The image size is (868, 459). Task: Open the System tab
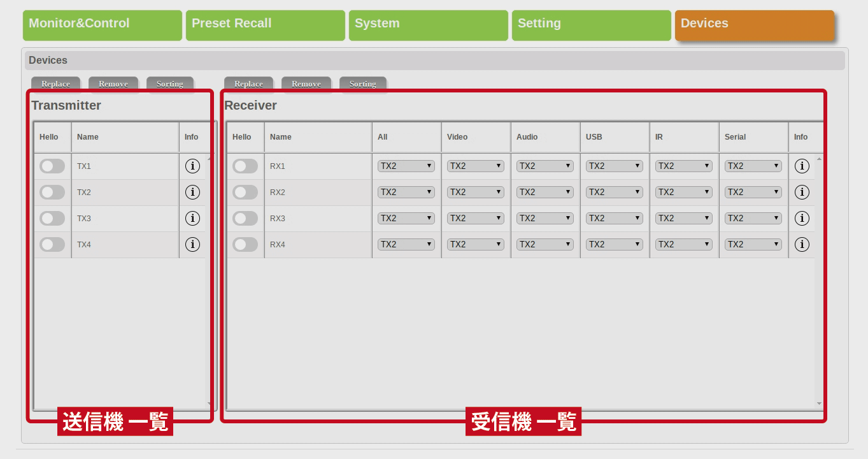[429, 25]
